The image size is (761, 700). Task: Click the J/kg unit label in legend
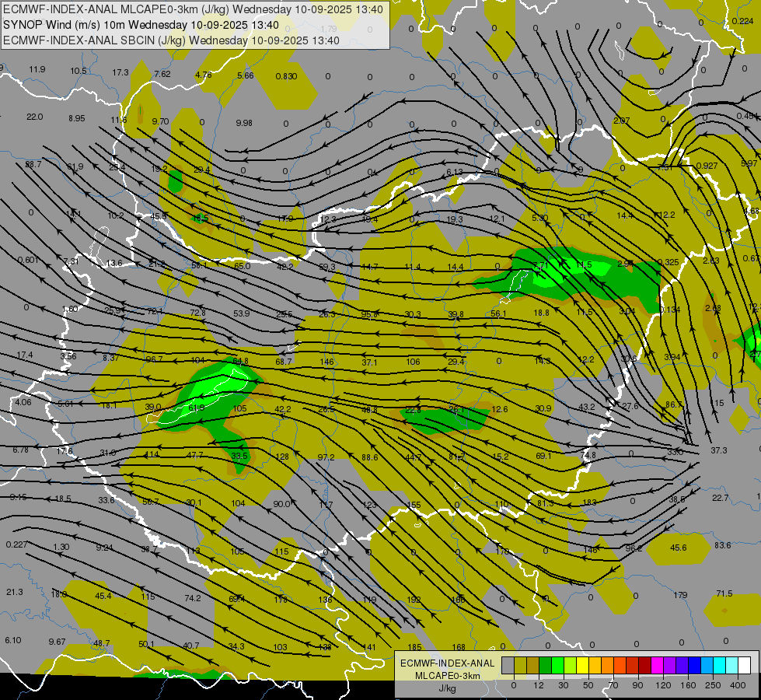[447, 688]
